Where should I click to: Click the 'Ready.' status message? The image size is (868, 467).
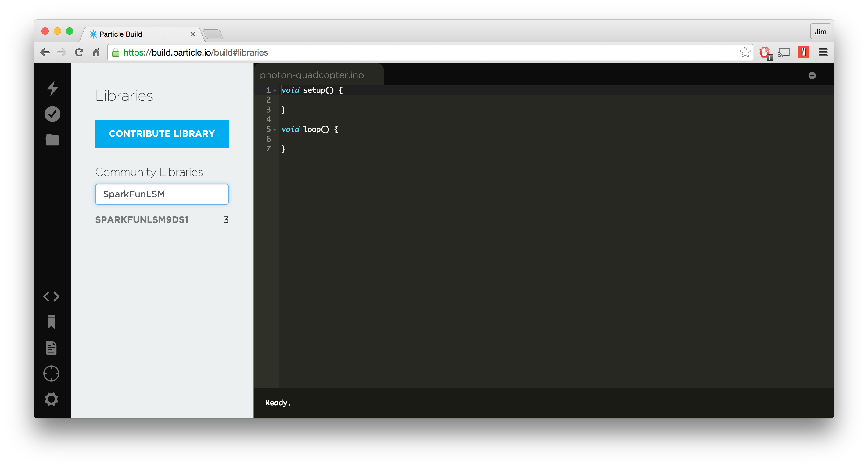[278, 402]
